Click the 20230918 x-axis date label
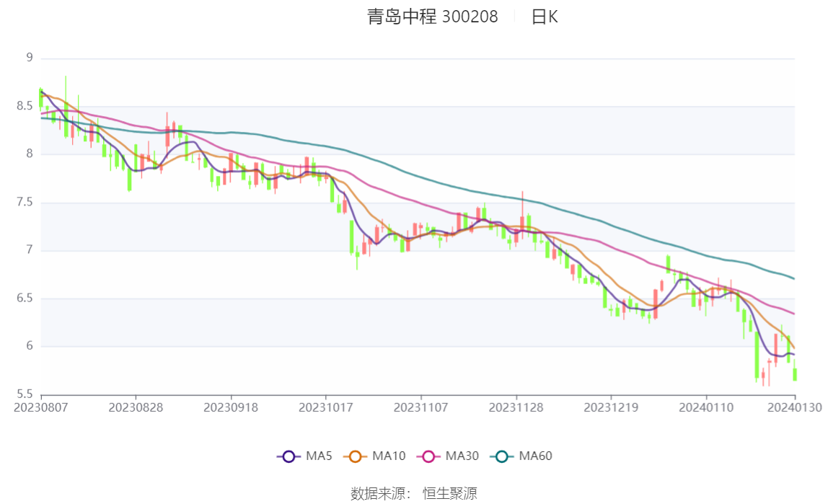The image size is (828, 504). point(231,407)
